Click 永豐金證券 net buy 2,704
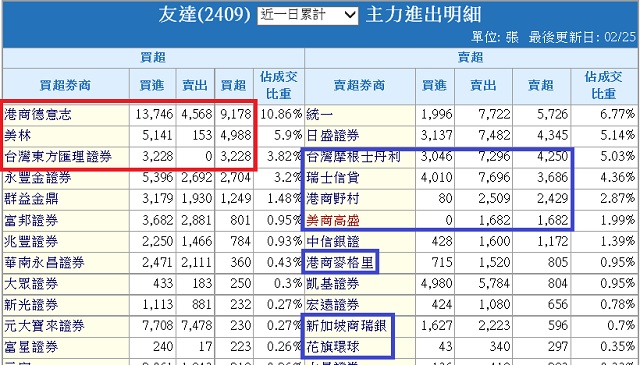 coord(236,178)
